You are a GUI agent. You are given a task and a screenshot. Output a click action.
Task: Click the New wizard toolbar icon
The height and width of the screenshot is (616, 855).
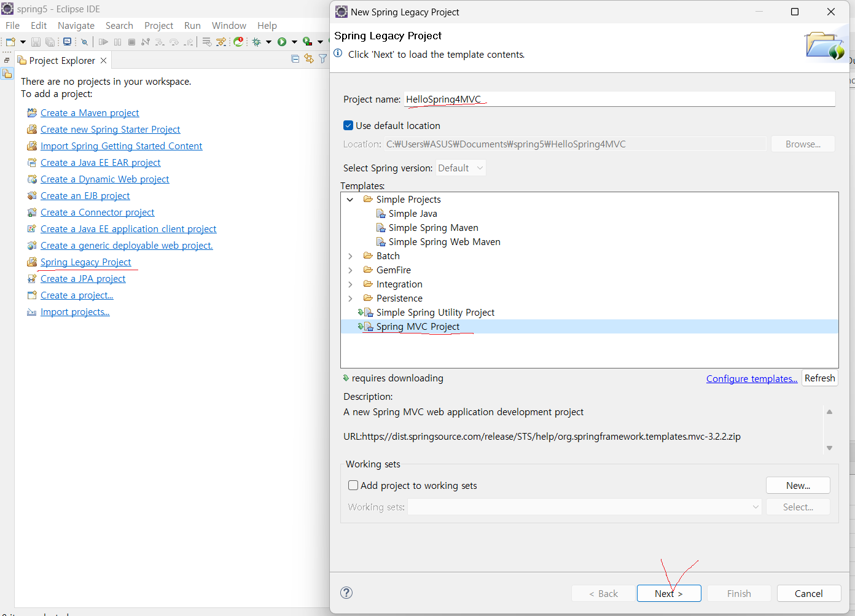click(10, 42)
